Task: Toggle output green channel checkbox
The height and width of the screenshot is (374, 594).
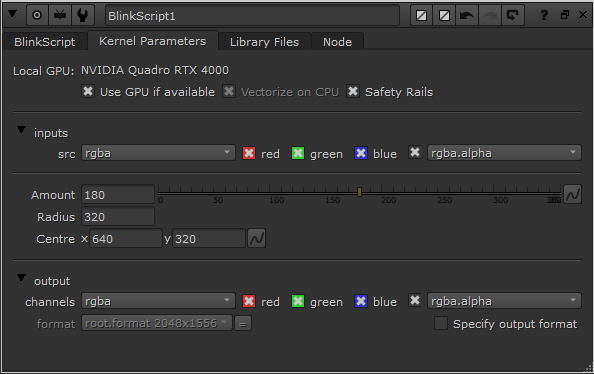Action: pos(298,301)
